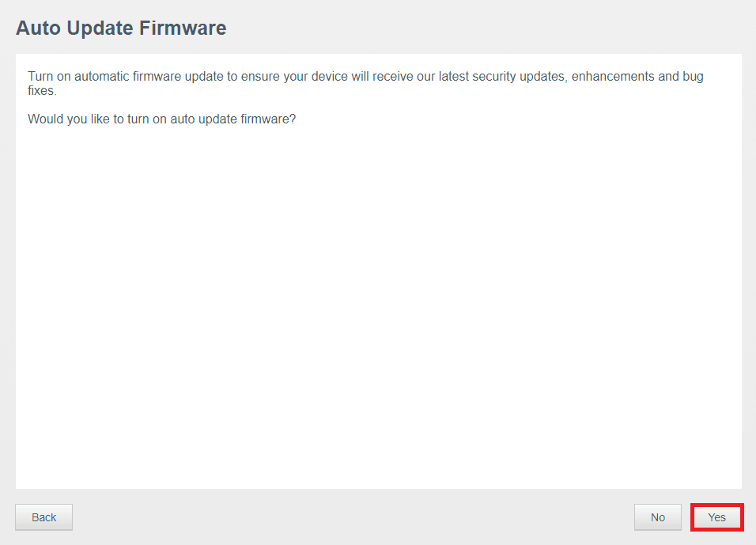Click the question about turning on auto update

click(x=161, y=119)
